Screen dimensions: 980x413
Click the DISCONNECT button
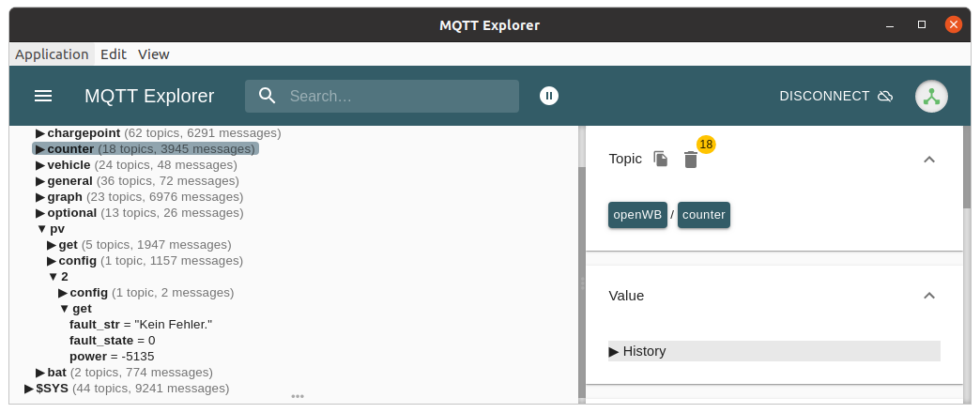[x=835, y=96]
